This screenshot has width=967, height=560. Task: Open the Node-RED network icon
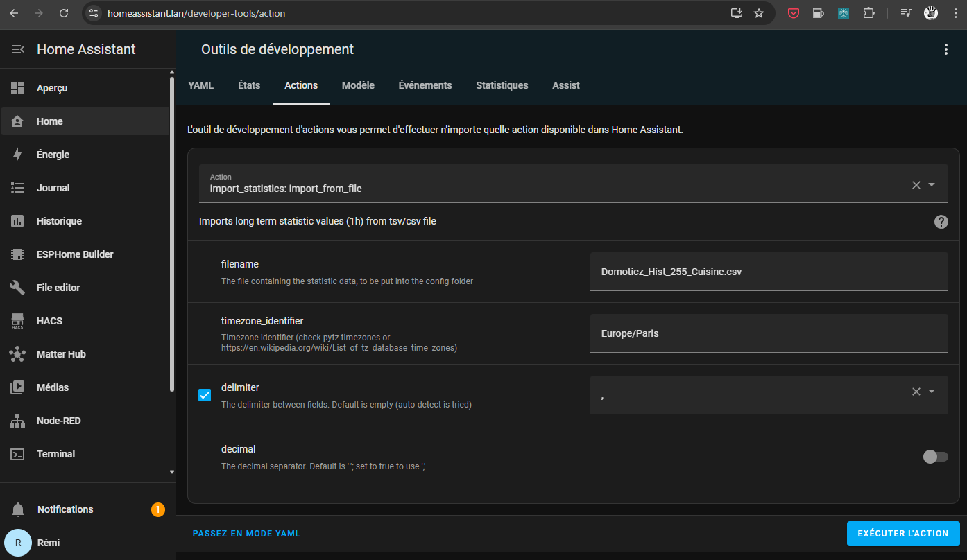(x=18, y=421)
